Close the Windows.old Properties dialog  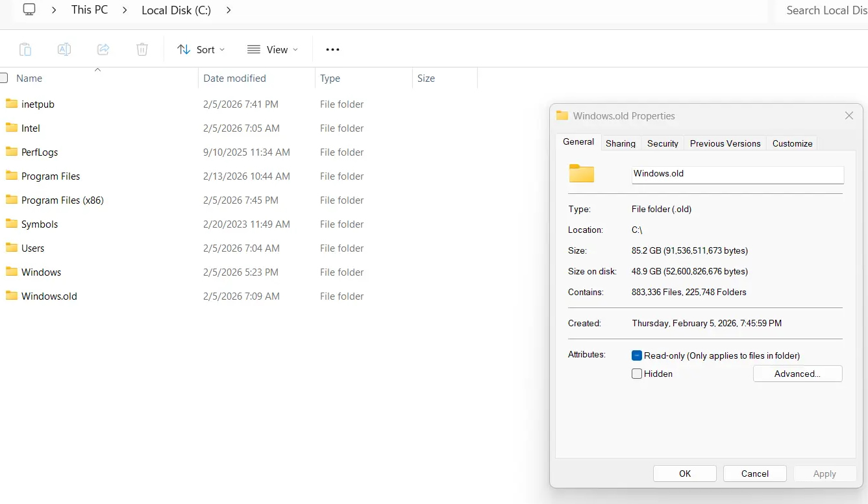coord(849,115)
